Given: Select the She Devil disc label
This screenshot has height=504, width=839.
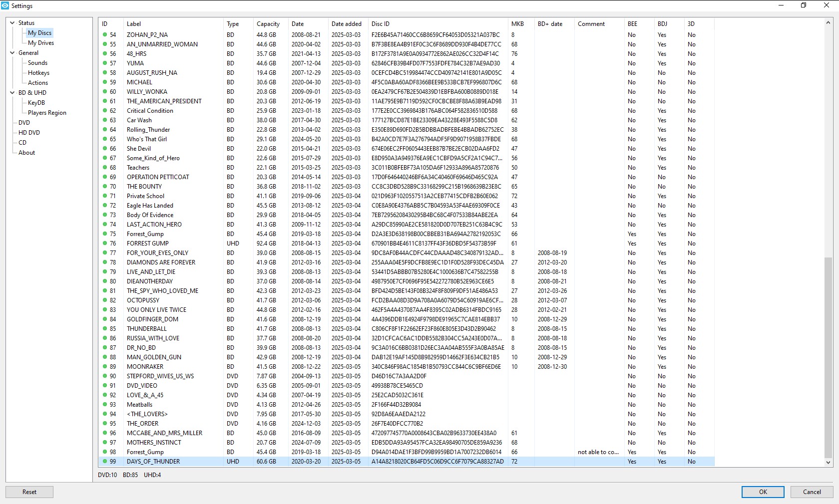Looking at the screenshot, I should [x=138, y=149].
